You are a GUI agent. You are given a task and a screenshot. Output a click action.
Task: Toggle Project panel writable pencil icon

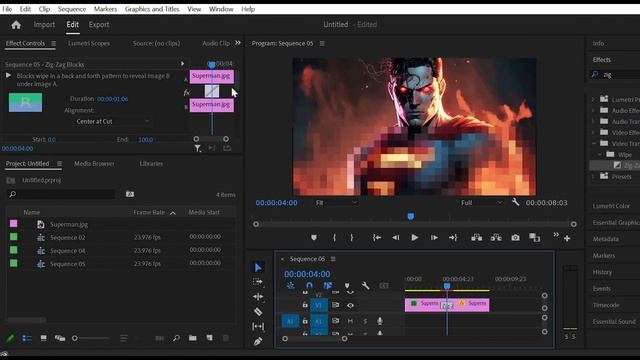10,338
